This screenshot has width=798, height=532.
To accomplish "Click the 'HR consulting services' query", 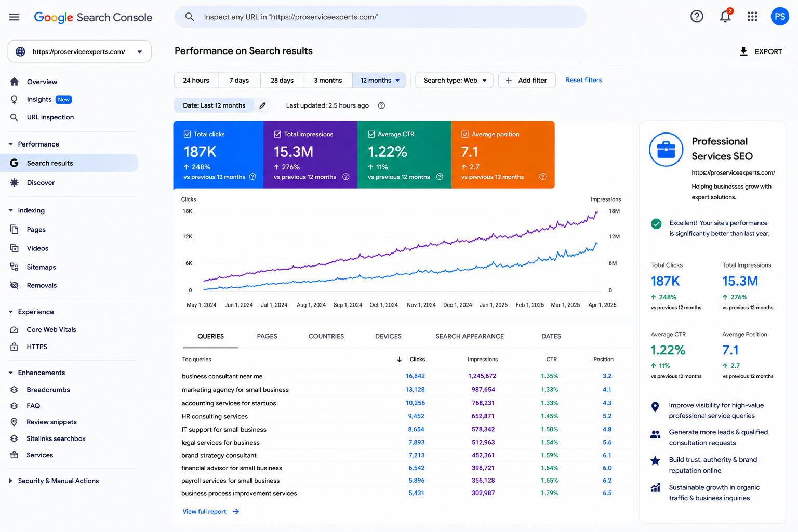I will coord(215,416).
